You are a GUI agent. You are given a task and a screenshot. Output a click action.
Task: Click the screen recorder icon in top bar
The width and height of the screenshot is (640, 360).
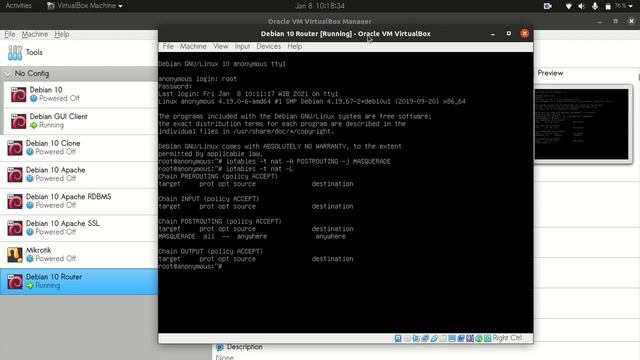(548, 6)
